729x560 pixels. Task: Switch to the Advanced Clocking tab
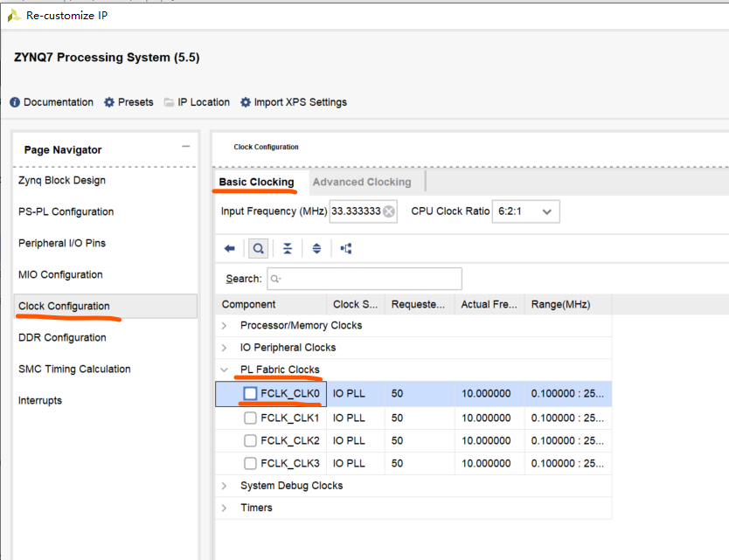click(362, 182)
